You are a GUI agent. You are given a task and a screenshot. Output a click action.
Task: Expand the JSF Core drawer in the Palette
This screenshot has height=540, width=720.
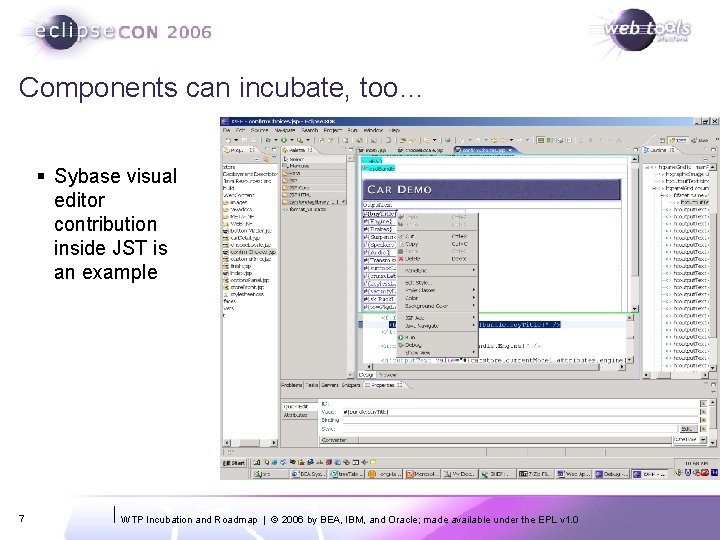point(315,188)
